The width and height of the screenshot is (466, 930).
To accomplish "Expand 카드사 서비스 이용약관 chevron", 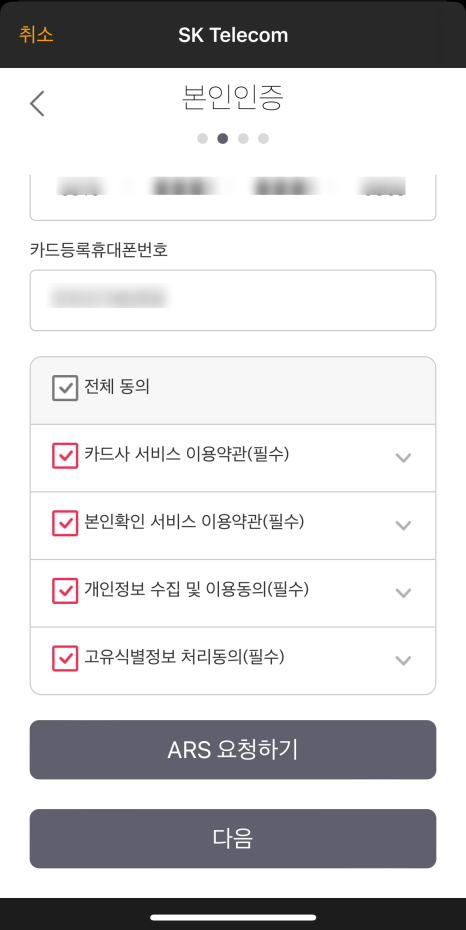I will 403,457.
